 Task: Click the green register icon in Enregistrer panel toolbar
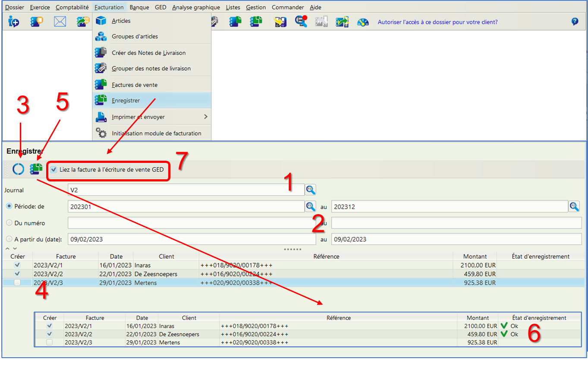36,169
